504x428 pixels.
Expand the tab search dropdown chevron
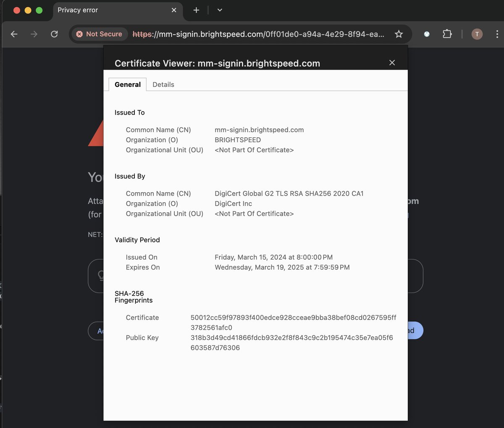tap(220, 10)
